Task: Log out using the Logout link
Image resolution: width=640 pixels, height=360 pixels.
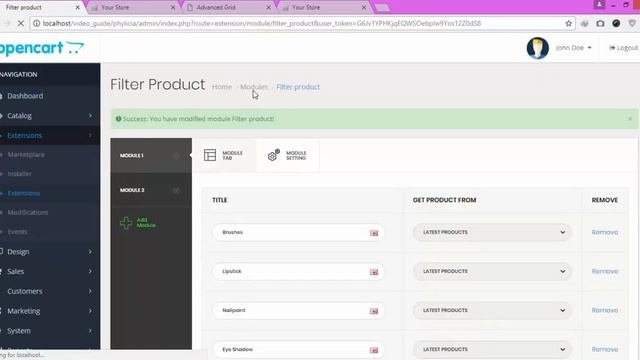Action: point(623,48)
